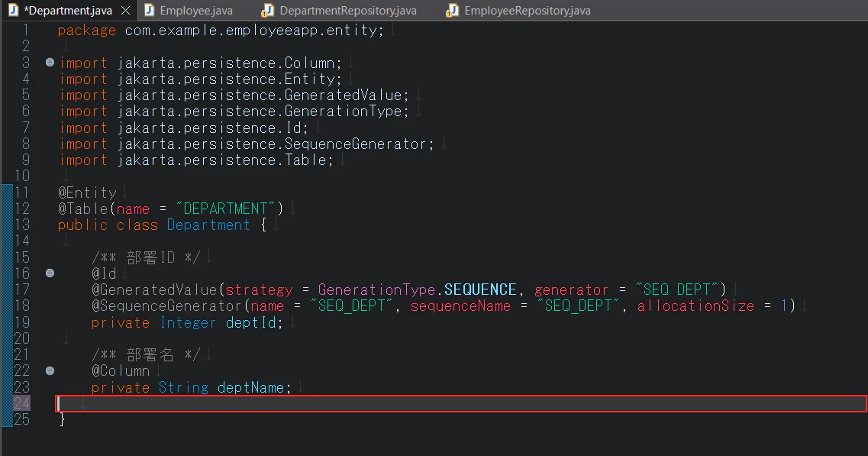Collapse the @Column fold marker on line 22
This screenshot has width=868, height=456.
click(50, 370)
